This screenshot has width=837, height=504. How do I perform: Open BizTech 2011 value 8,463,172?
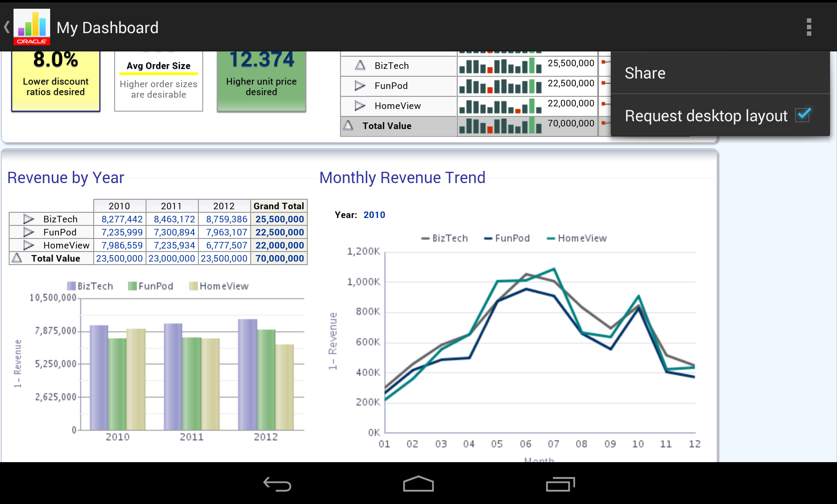[174, 219]
